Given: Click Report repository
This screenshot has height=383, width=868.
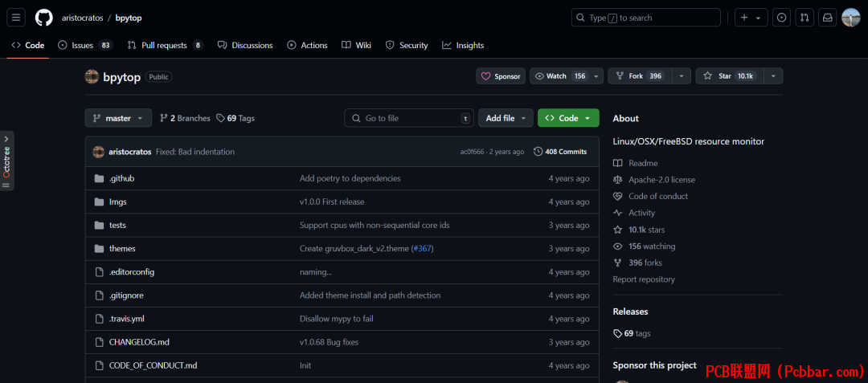Looking at the screenshot, I should coord(644,279).
